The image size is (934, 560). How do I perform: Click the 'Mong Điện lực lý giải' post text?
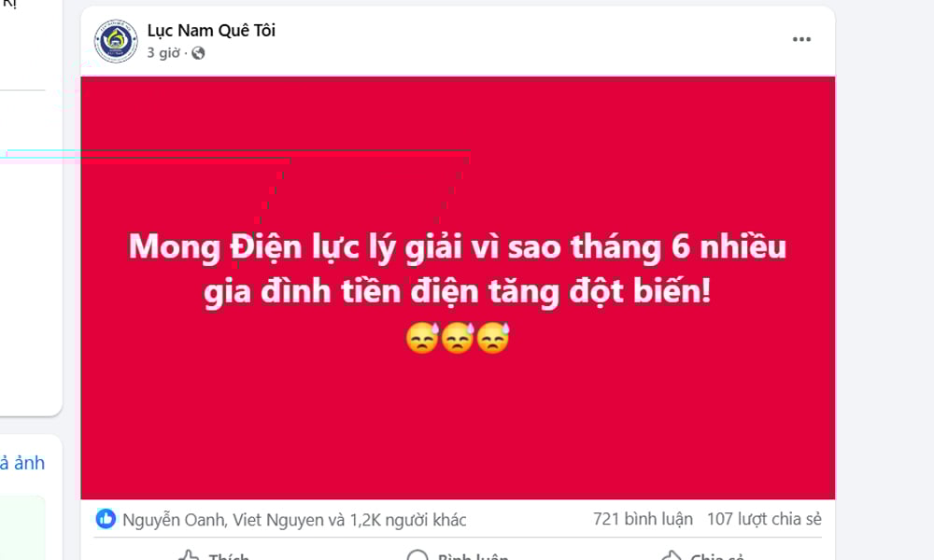[458, 269]
